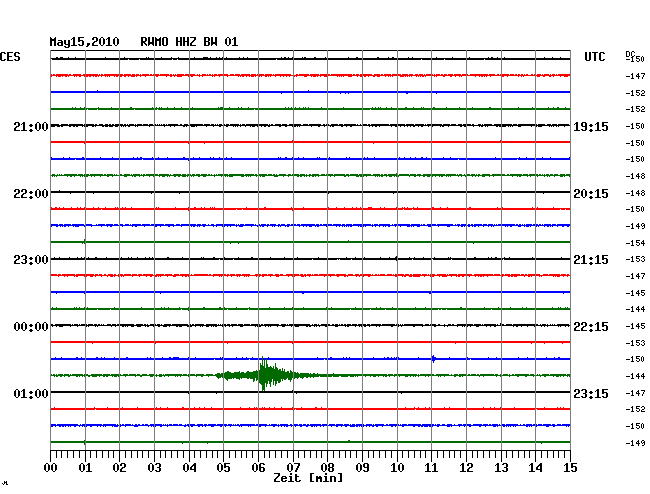Select the 21:00 local time label
Image resolution: width=650 pixels, height=494 pixels.
pos(31,126)
